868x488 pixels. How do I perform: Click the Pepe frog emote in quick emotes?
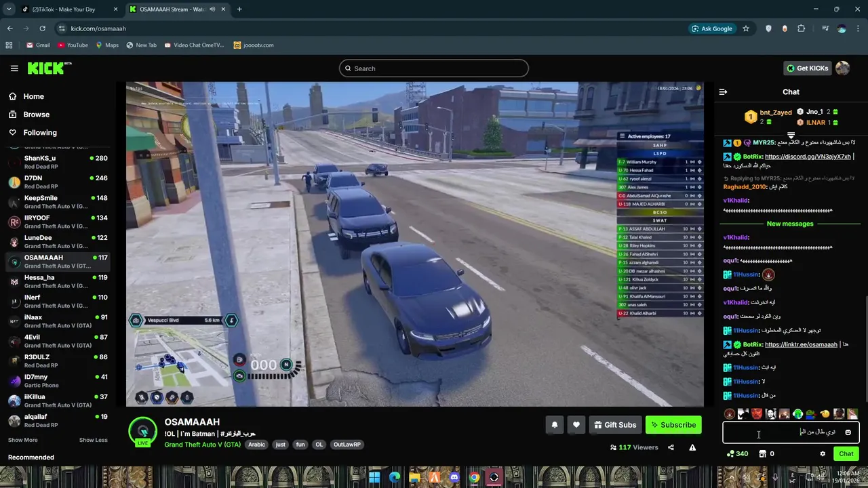pos(811,413)
